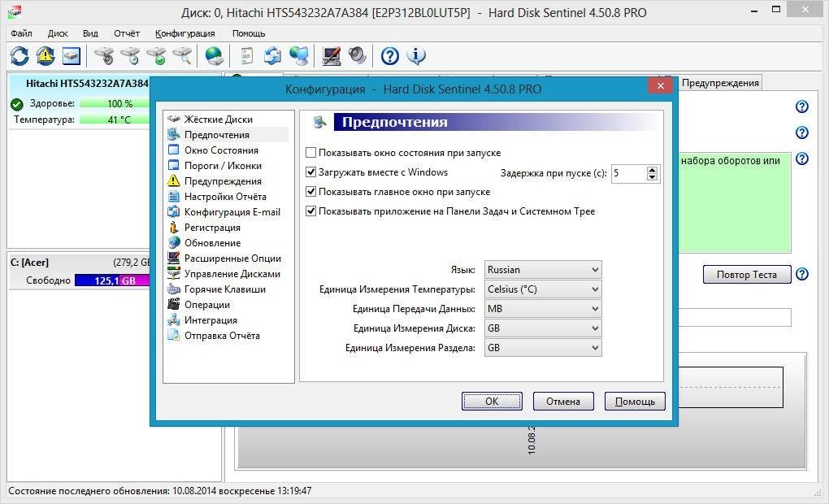Viewport: 829px width, 504px height.
Task: Click the disk with magnifier icon
Action: point(182,55)
